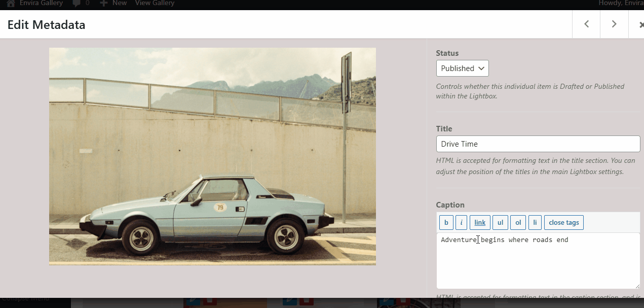Insert a list item with li button
This screenshot has width=644, height=308.
(x=535, y=223)
